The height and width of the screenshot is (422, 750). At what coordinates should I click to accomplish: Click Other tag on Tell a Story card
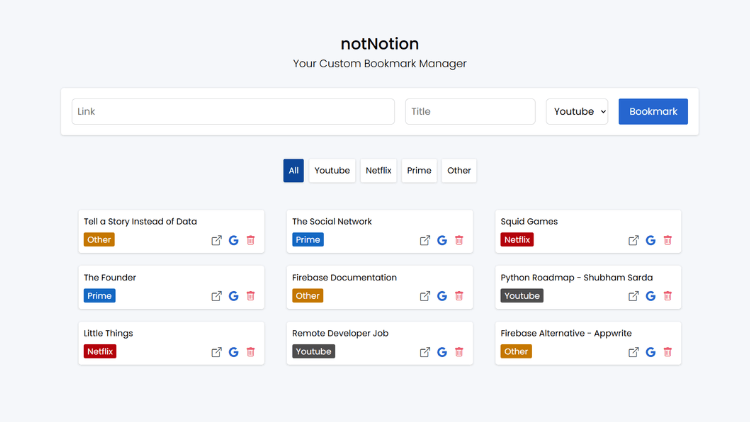click(x=99, y=240)
